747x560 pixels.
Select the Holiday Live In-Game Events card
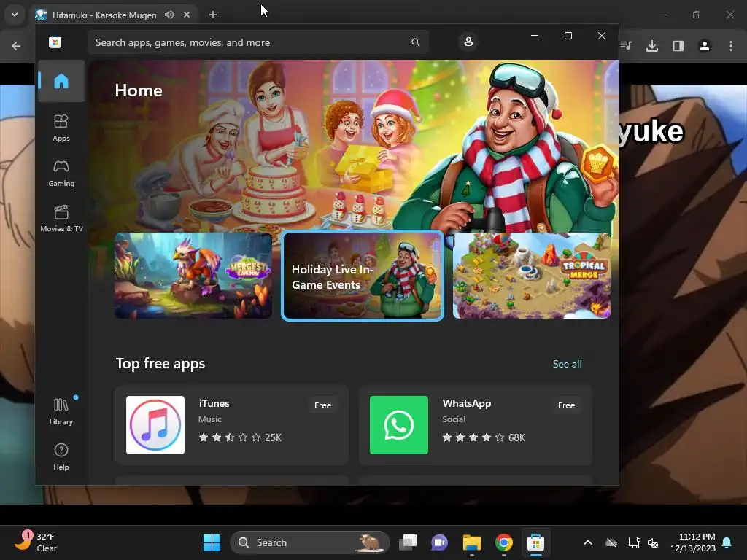363,275
